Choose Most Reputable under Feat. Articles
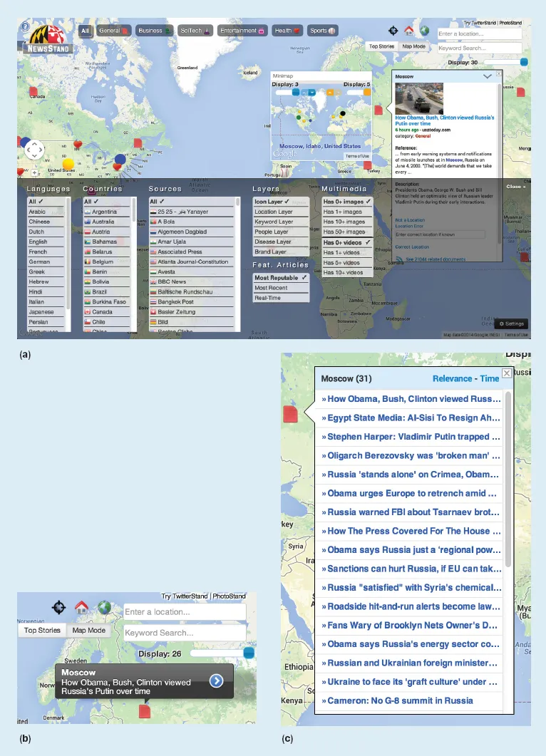 tap(281, 278)
